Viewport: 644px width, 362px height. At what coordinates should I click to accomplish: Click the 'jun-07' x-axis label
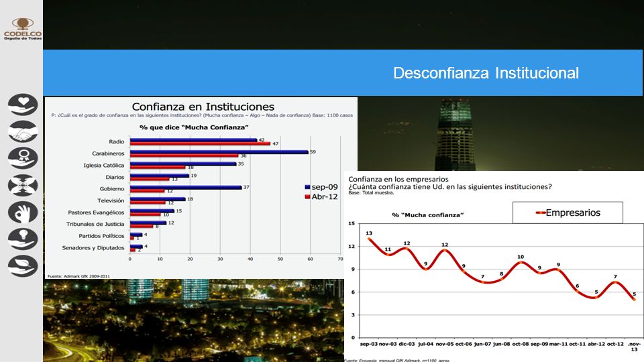(x=482, y=344)
